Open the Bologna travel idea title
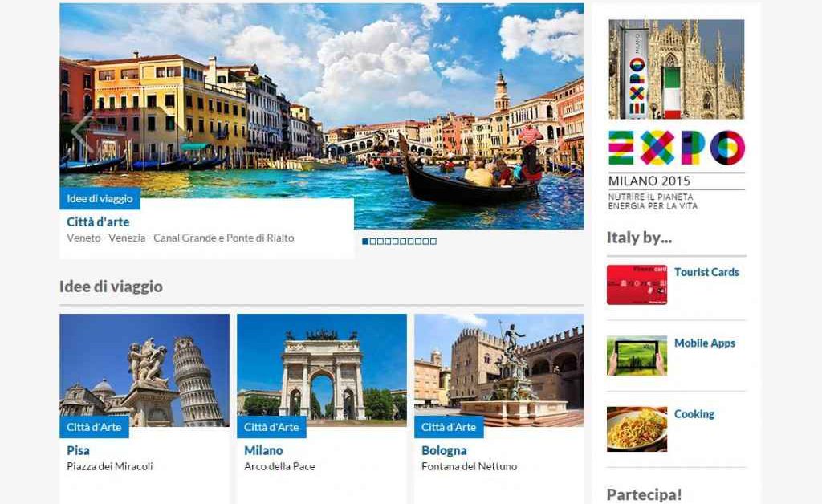This screenshot has width=822, height=504. tap(444, 450)
